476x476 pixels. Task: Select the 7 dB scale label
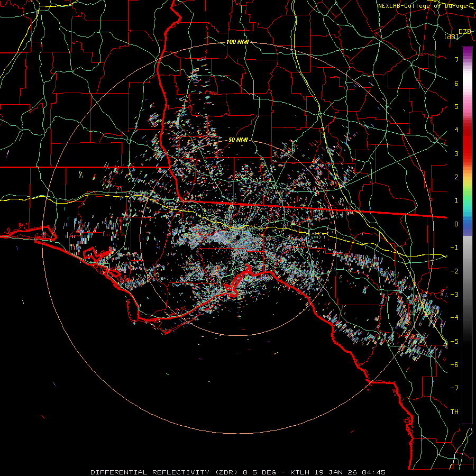(x=456, y=60)
